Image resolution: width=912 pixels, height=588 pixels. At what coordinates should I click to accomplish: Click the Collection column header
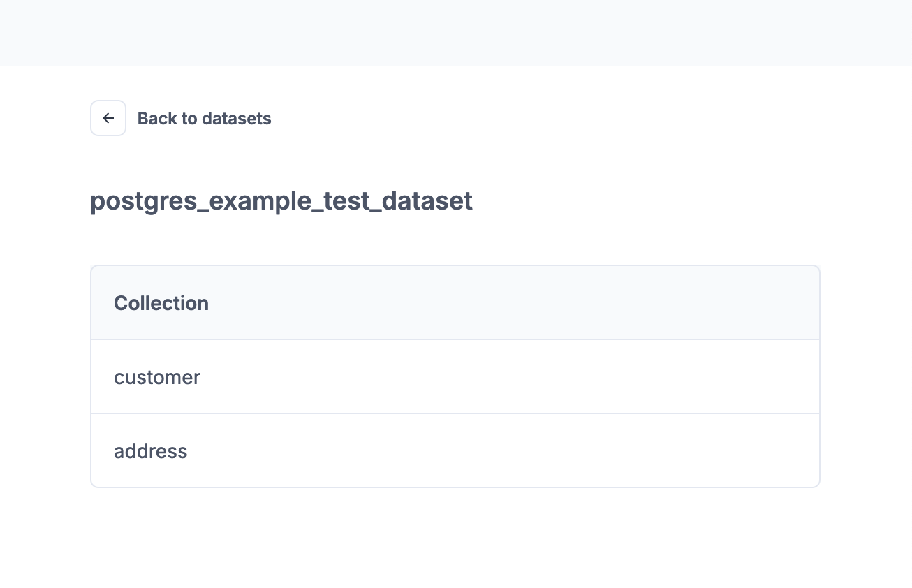click(x=161, y=303)
